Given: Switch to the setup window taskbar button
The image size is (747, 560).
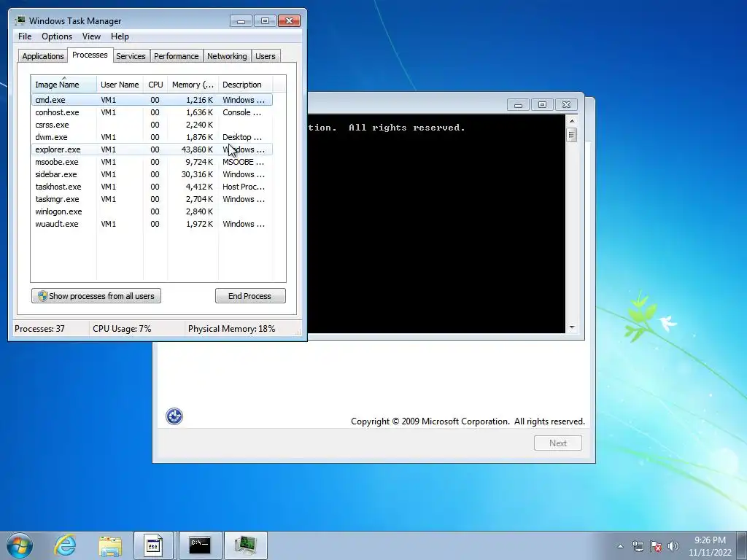Looking at the screenshot, I should point(153,545).
